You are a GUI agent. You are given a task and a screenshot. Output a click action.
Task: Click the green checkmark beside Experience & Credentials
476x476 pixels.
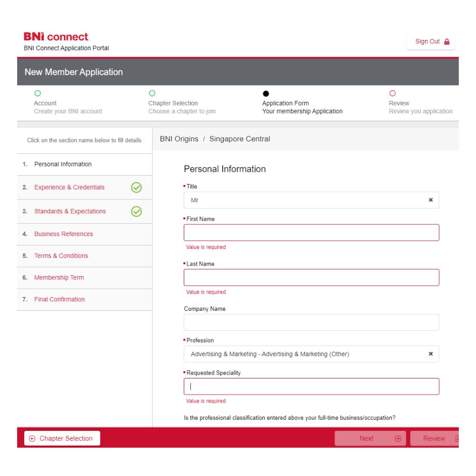tap(136, 188)
